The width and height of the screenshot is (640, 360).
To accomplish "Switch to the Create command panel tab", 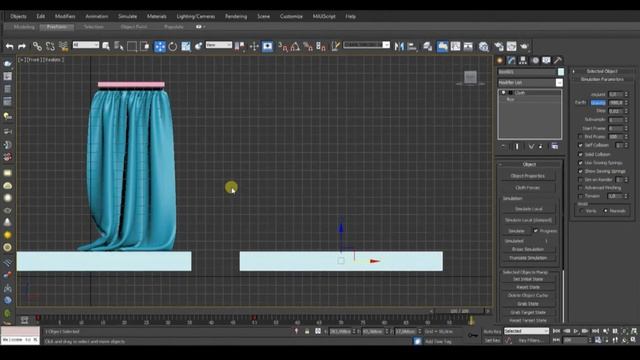I will tap(500, 60).
